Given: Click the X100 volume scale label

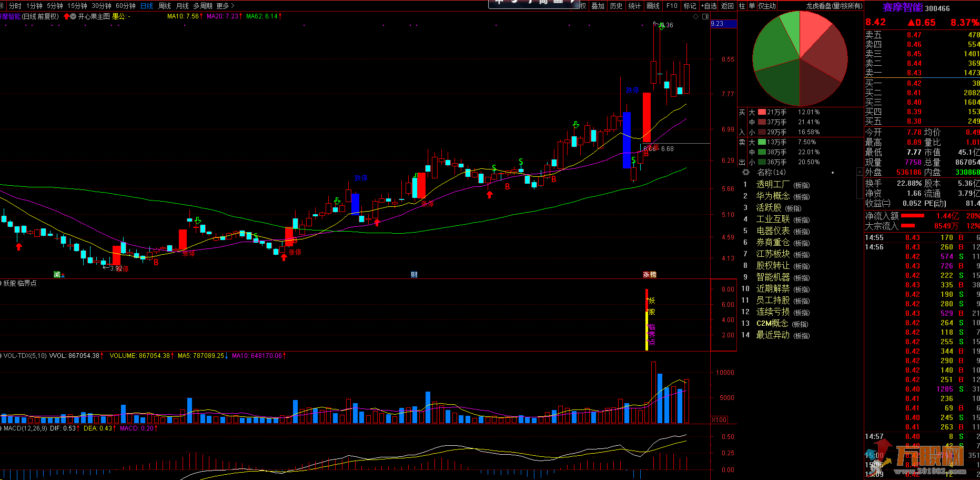Looking at the screenshot, I should pyautogui.click(x=719, y=420).
